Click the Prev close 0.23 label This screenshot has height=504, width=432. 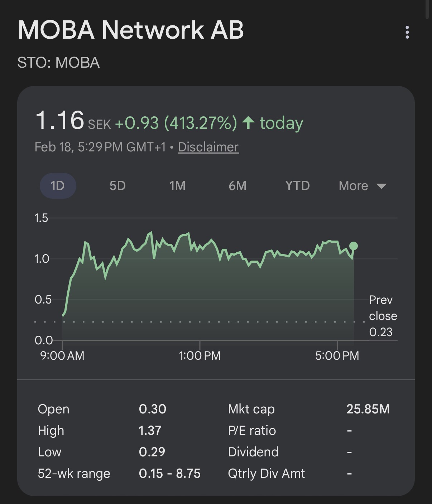click(383, 316)
